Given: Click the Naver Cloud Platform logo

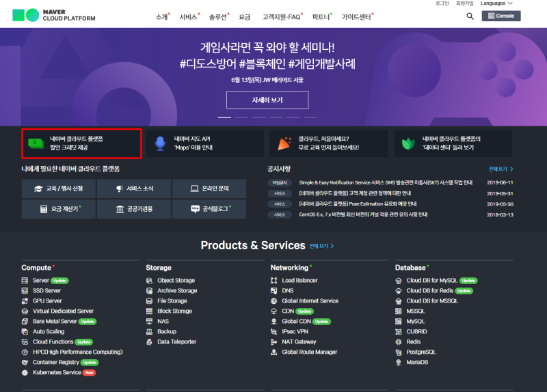Looking at the screenshot, I should (x=54, y=15).
